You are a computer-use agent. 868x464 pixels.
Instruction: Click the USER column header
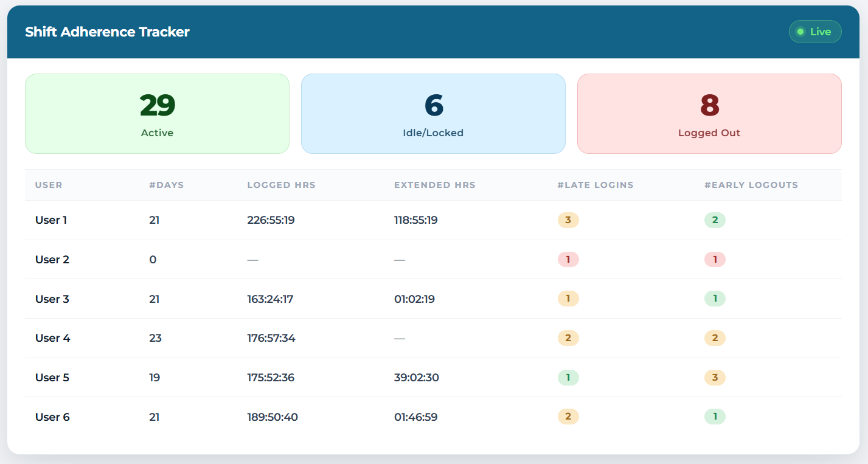(49, 185)
